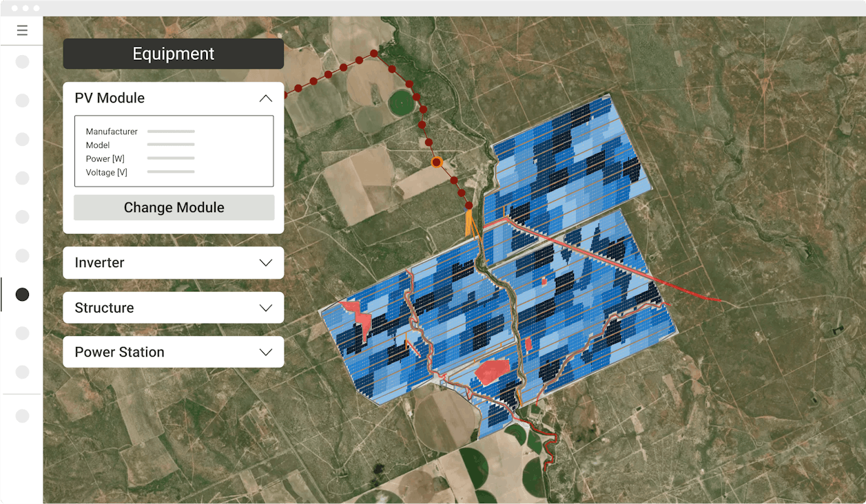Click the topmost sidebar step circle
This screenshot has height=504, width=866.
click(22, 61)
